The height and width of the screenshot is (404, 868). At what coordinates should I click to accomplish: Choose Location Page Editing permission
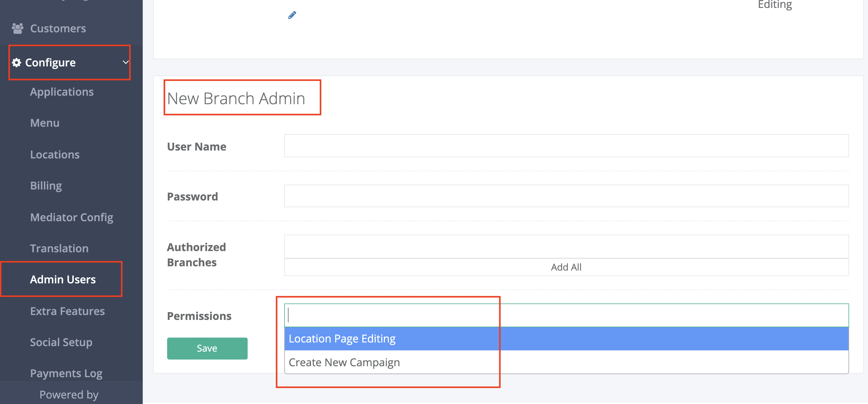click(x=566, y=339)
